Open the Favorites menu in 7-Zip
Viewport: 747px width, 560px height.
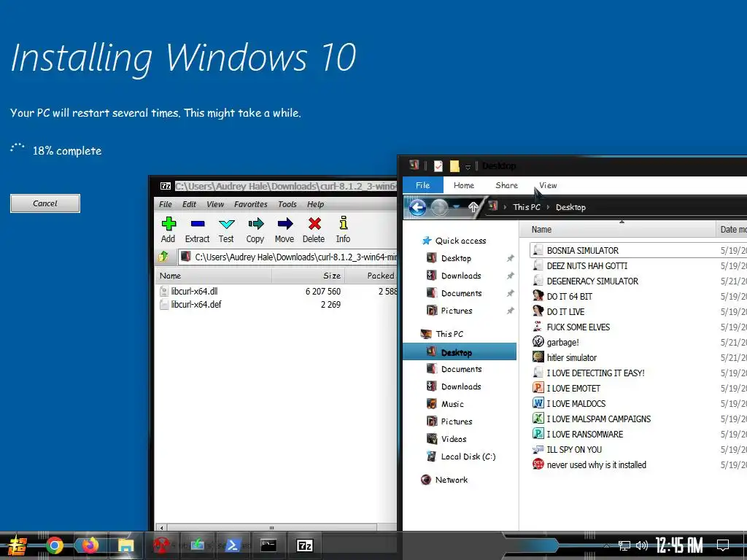(251, 204)
